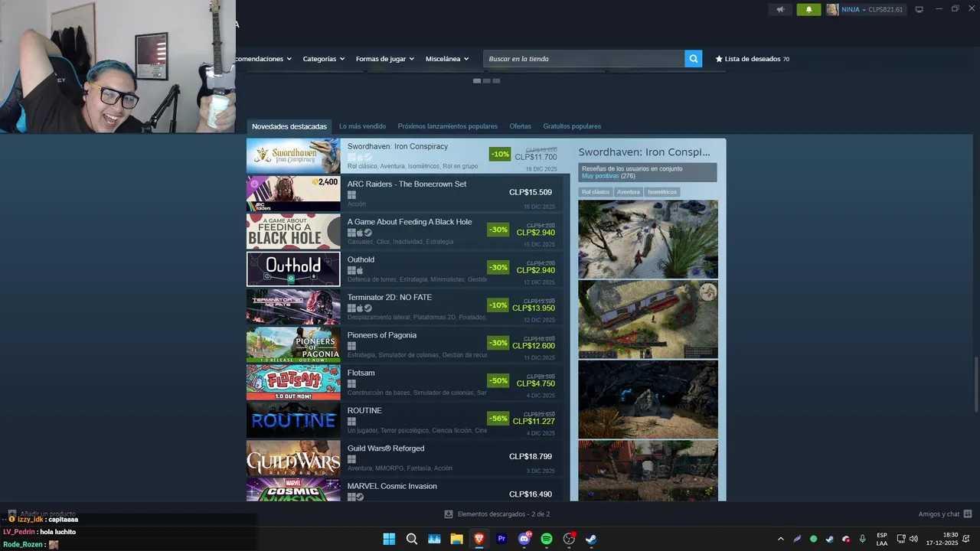Viewport: 980px width, 551px height.
Task: Show hidden system tray icons
Action: pyautogui.click(x=781, y=539)
